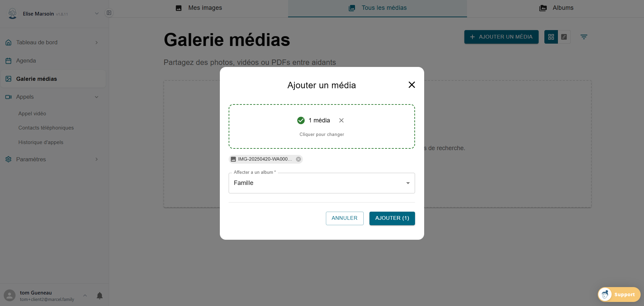Switch to list view layout

(x=564, y=37)
